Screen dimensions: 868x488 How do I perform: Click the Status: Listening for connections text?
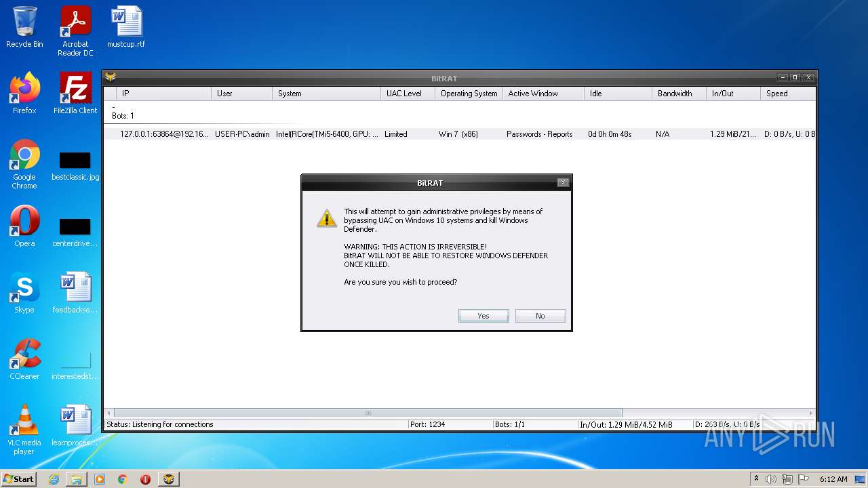point(160,424)
